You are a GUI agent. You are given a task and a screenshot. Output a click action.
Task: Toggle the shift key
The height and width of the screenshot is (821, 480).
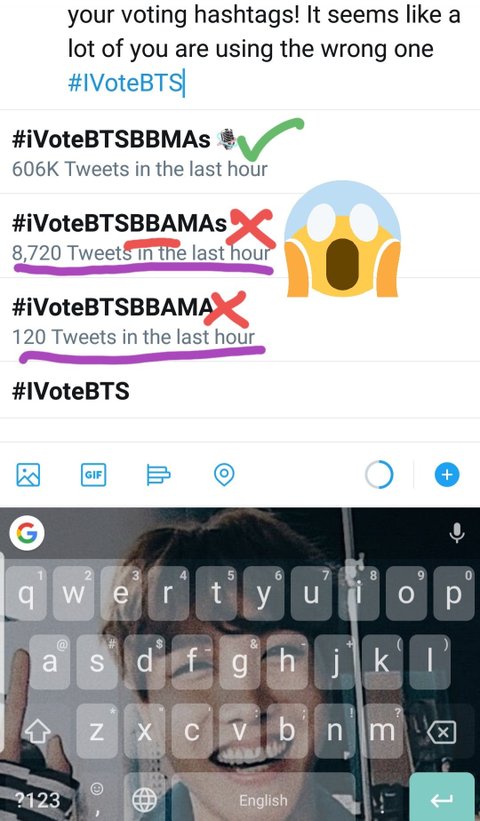tap(37, 731)
